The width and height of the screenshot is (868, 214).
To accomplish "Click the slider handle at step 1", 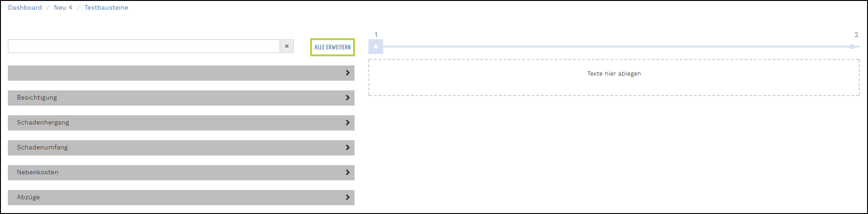I will tap(376, 47).
